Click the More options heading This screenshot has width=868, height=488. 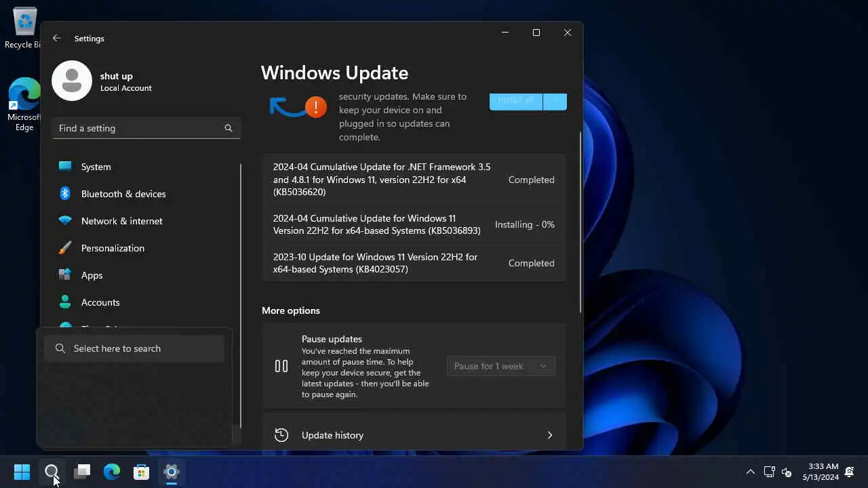coord(291,310)
